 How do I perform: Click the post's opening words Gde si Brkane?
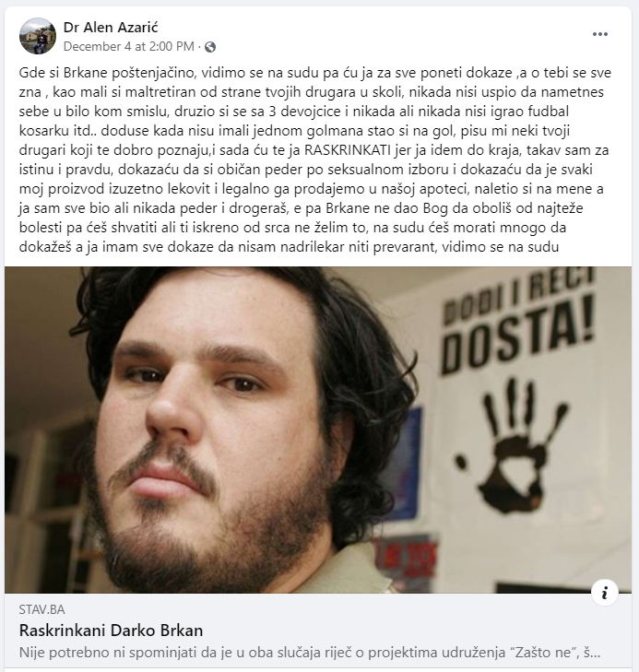click(63, 73)
